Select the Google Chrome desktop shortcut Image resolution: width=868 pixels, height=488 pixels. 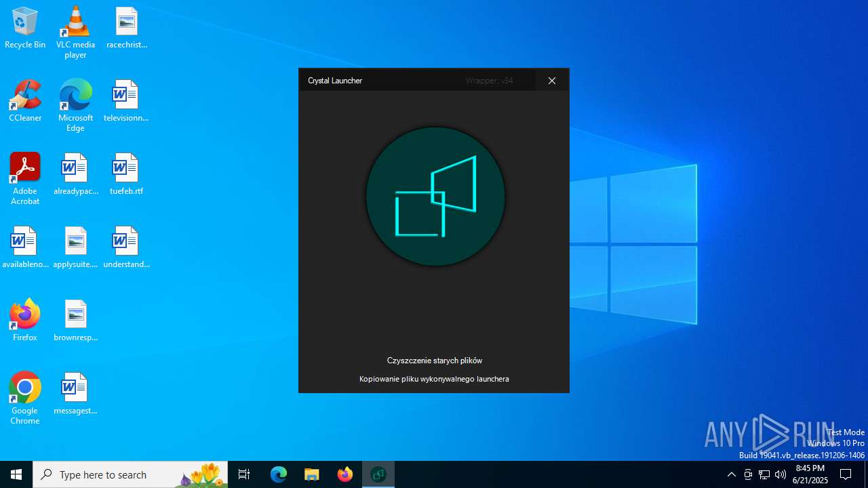coord(25,399)
